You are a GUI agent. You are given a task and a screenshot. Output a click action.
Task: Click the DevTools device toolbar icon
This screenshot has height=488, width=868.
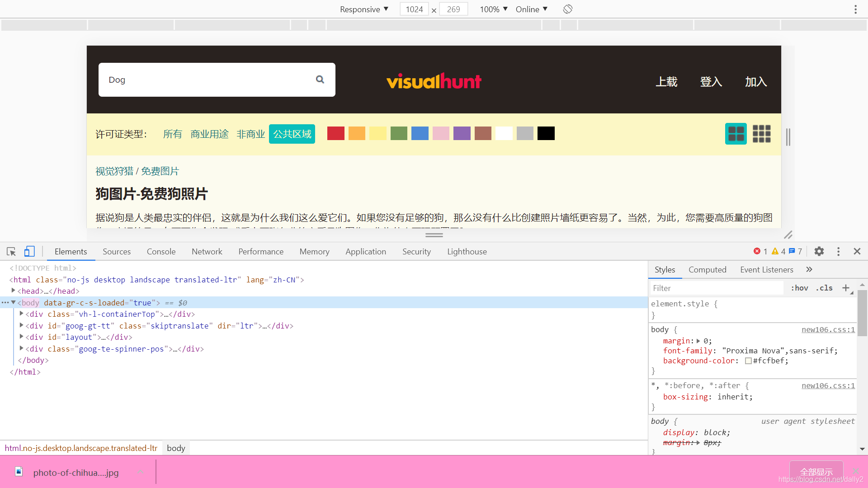click(x=29, y=251)
